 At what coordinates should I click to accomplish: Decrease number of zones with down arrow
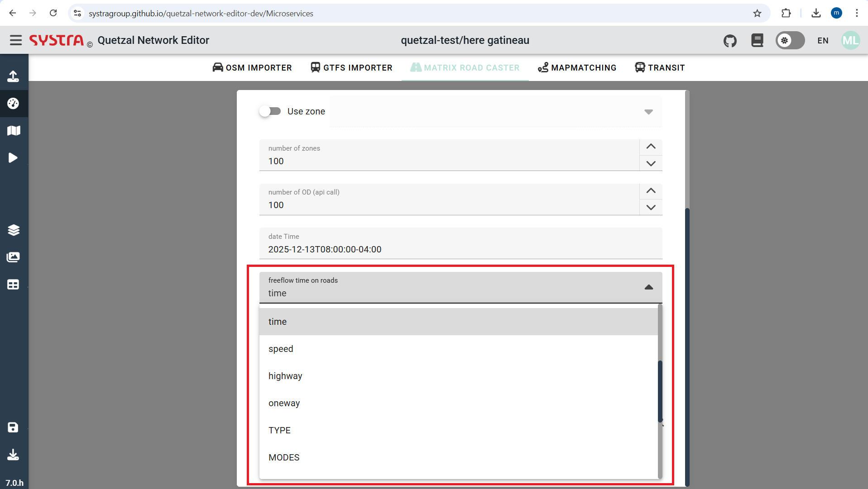point(651,163)
